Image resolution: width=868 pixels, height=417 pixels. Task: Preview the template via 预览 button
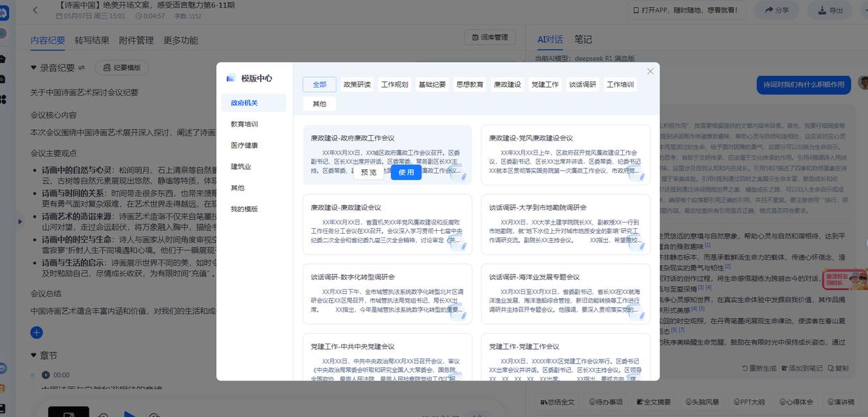point(368,171)
